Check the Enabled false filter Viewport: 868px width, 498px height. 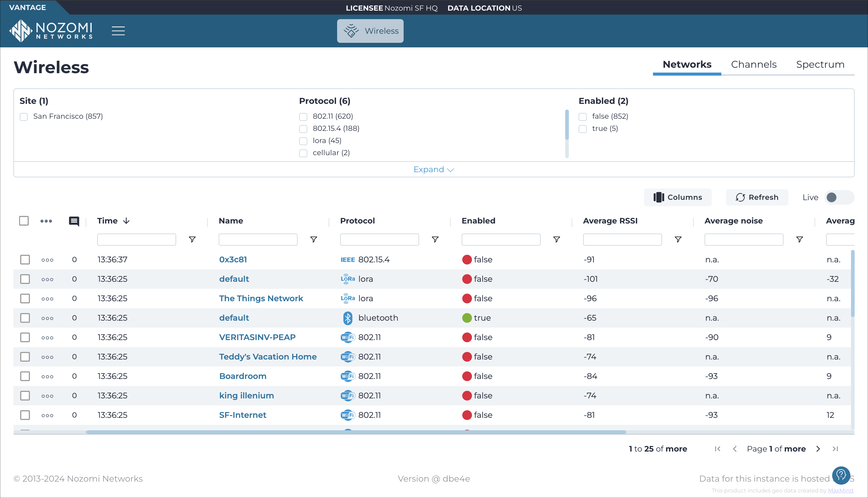583,117
